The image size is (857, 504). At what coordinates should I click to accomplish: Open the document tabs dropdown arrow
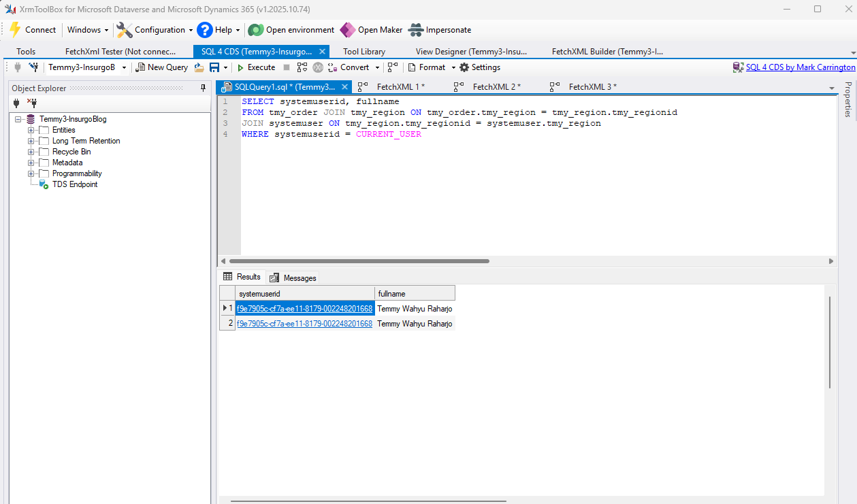(831, 88)
